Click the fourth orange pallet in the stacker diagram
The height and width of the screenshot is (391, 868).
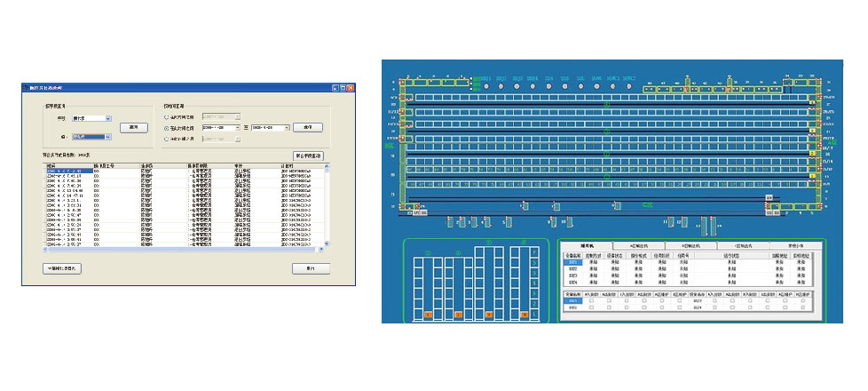click(525, 315)
